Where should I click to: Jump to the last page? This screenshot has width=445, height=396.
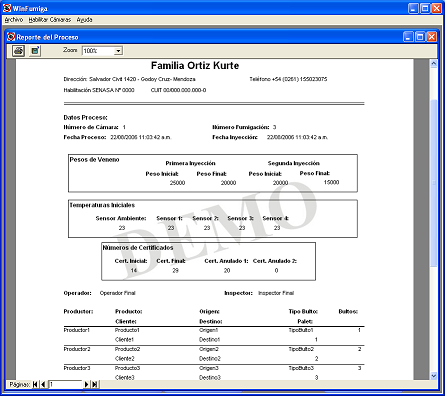(95, 384)
